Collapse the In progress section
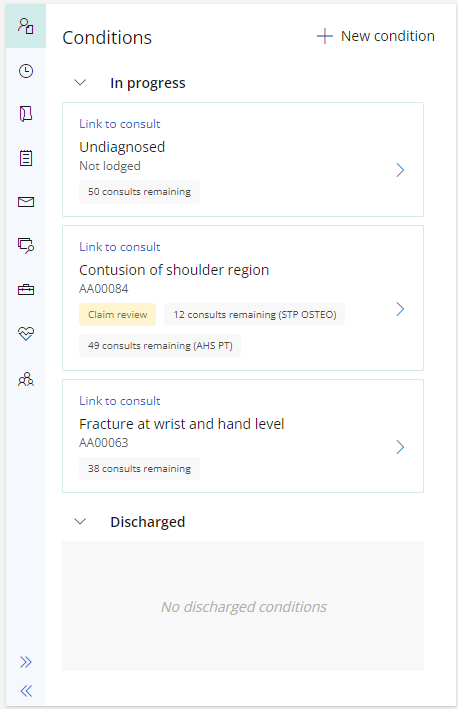The image size is (458, 709). point(80,83)
